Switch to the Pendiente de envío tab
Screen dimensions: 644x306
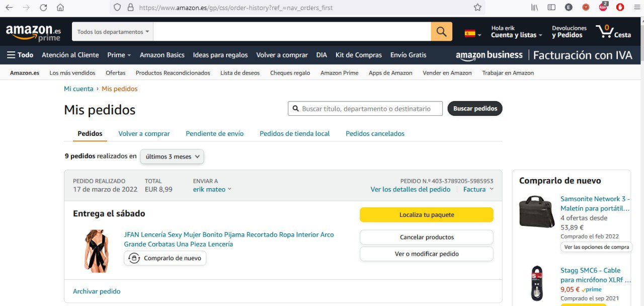[214, 133]
